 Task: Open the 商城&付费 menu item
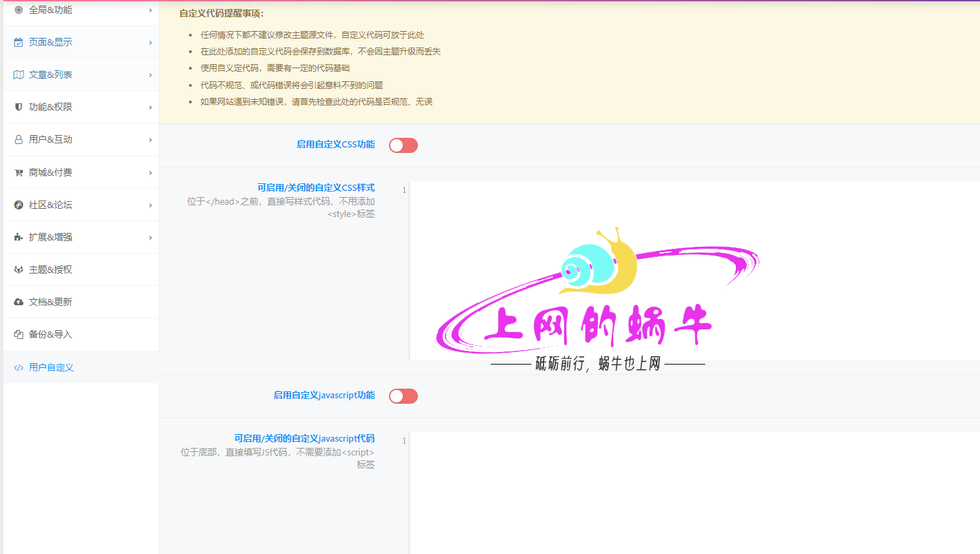81,172
